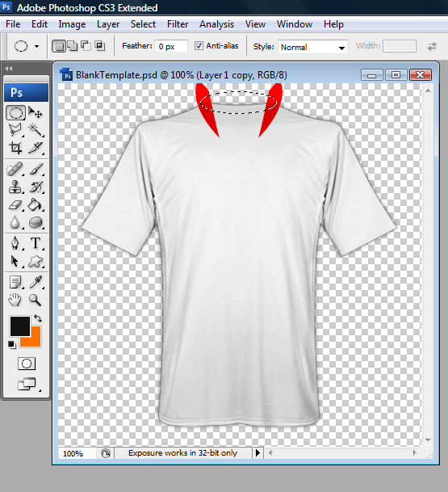Viewport: 448px width, 492px height.
Task: Toggle Quick Mask mode
Action: (x=27, y=364)
